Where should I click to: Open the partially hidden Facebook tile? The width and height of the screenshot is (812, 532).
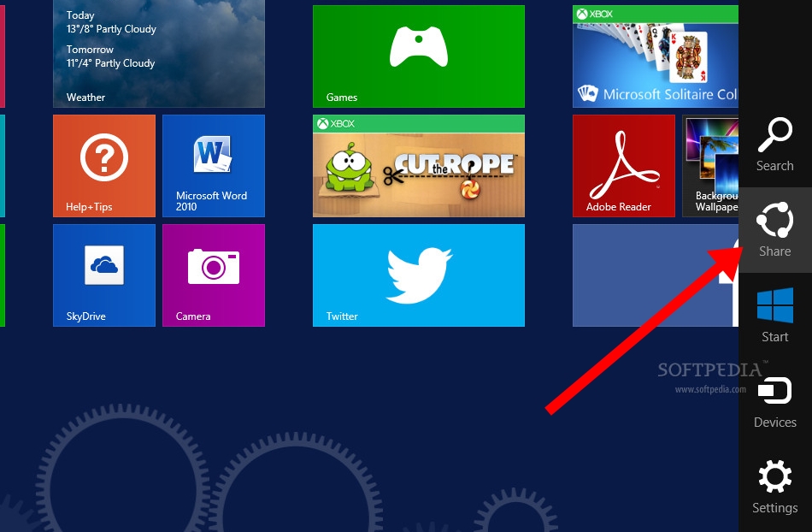tap(656, 275)
